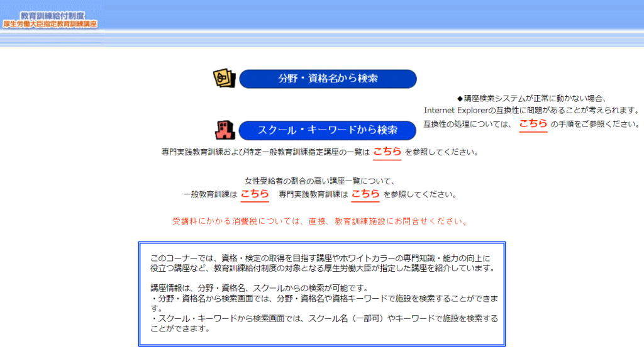
Task: Click the red 受講料にかかる消費税 notice text
Action: 319,221
